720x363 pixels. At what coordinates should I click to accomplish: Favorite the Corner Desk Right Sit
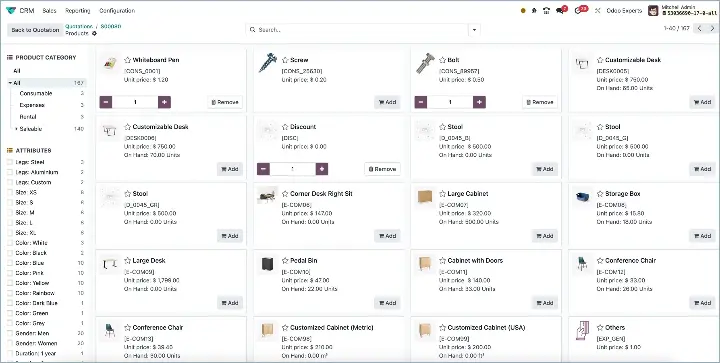click(x=285, y=194)
